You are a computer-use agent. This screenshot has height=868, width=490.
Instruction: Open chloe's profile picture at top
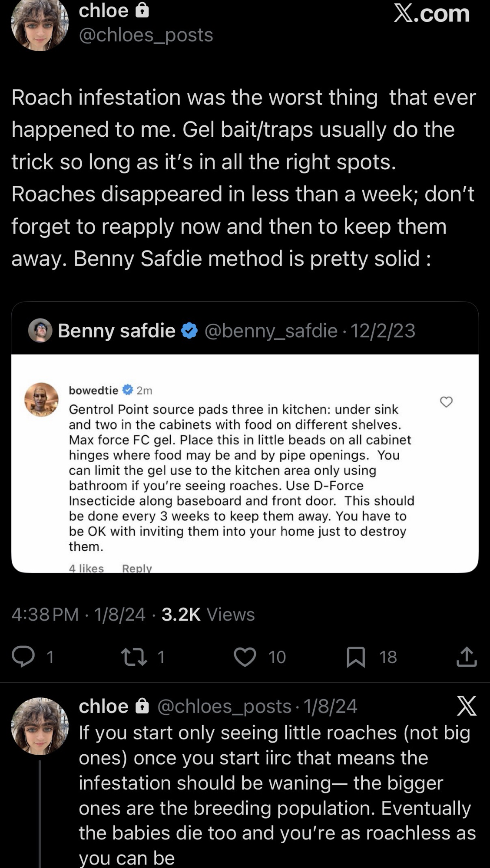40,24
